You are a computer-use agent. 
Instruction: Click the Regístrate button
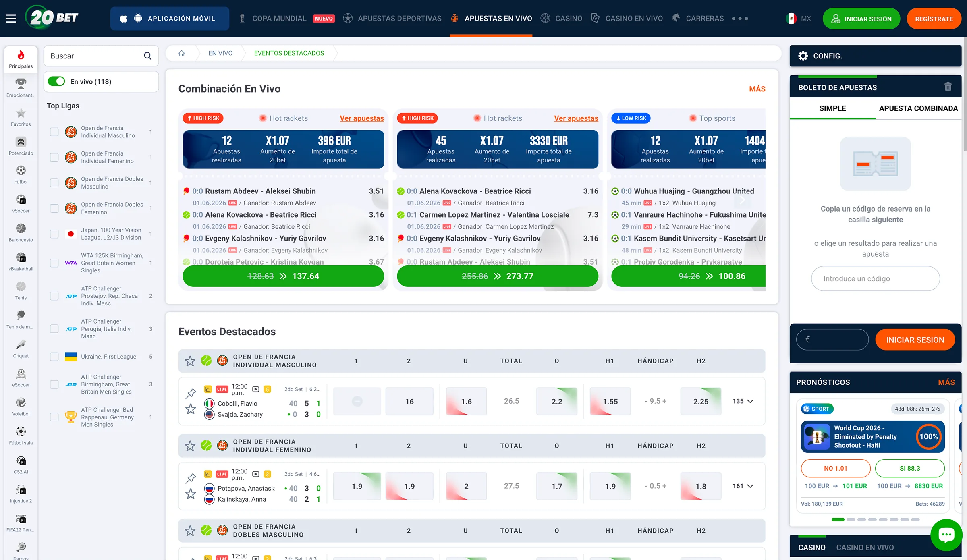(x=934, y=19)
